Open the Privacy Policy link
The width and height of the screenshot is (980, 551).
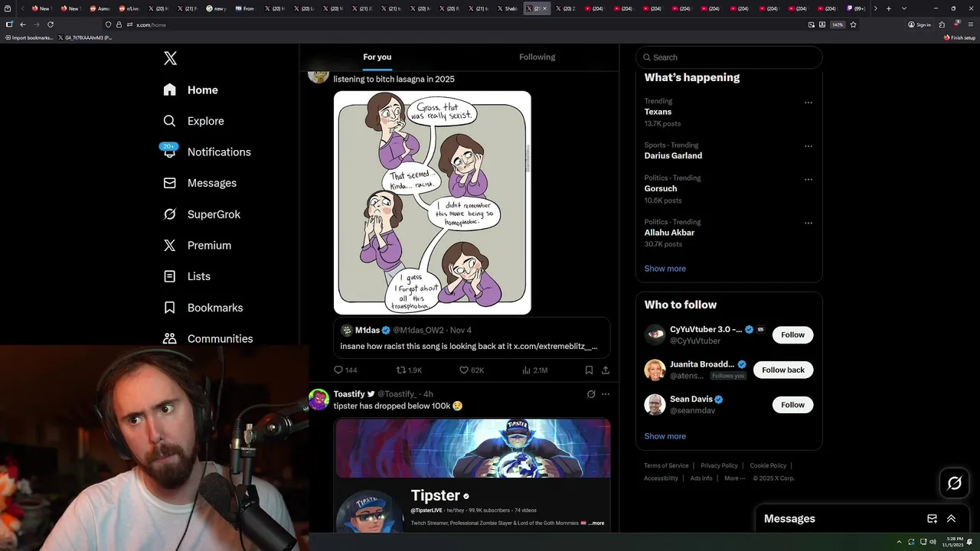pos(719,465)
